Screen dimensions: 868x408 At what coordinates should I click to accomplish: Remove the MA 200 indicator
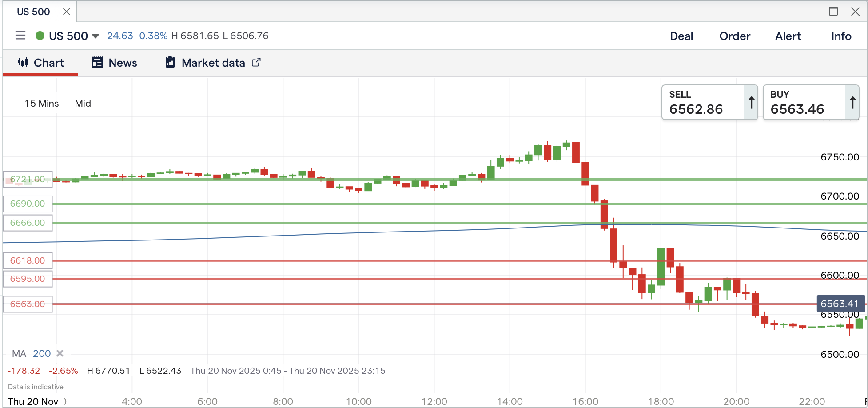coord(60,353)
